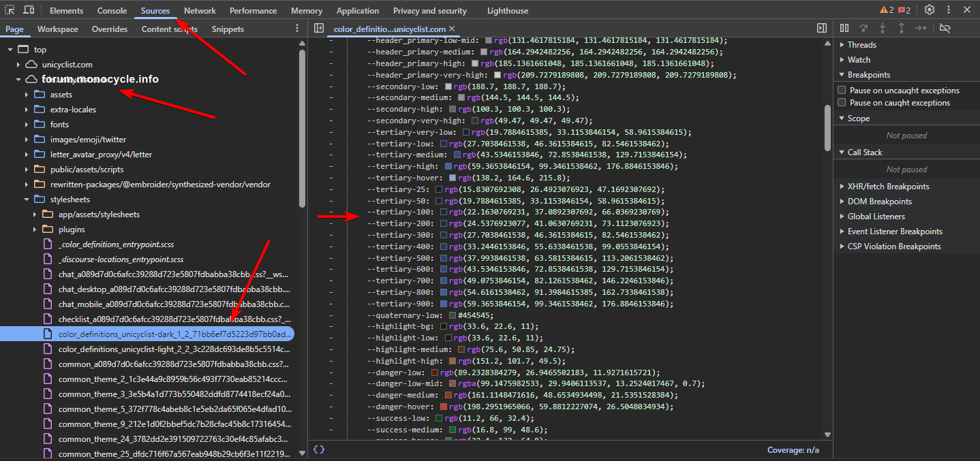Click the inspect element picker icon

pyautogui.click(x=10, y=10)
